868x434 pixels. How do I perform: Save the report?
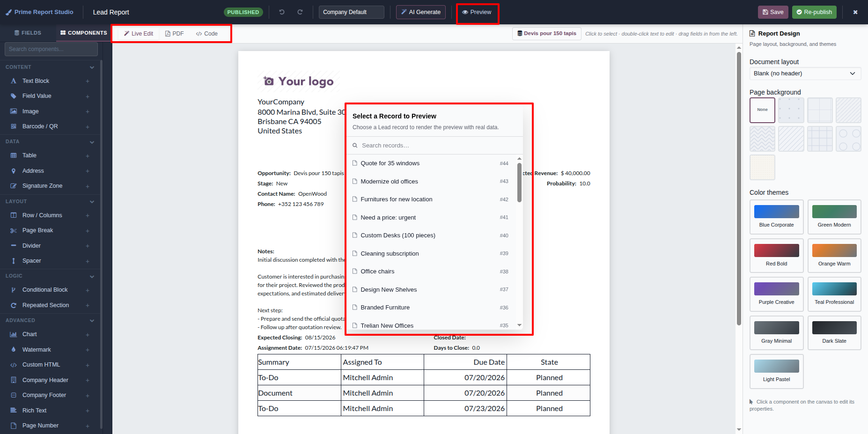click(773, 12)
